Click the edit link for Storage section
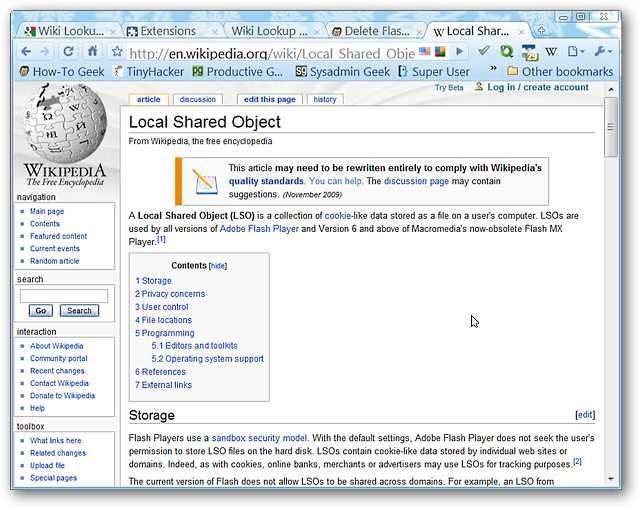Viewport: 640px width, 508px height. 585,415
